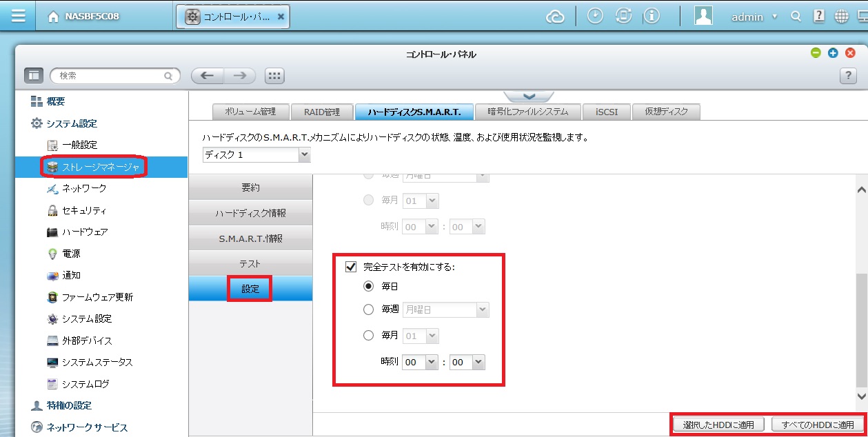868x437 pixels.
Task: Switch to the RAID管理 tab
Action: tap(322, 111)
